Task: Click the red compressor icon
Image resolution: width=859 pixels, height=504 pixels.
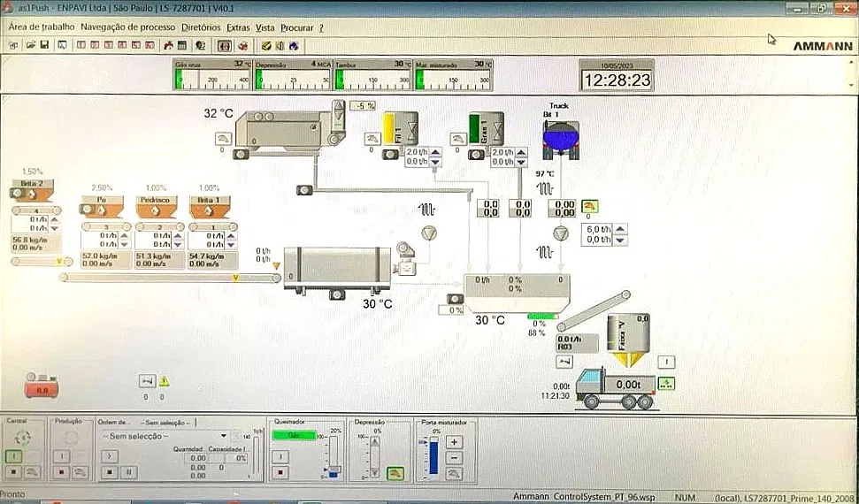Action: tap(41, 383)
